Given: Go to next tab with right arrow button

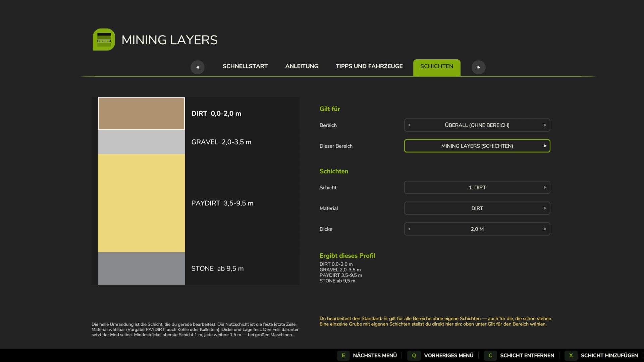Looking at the screenshot, I should tap(479, 67).
